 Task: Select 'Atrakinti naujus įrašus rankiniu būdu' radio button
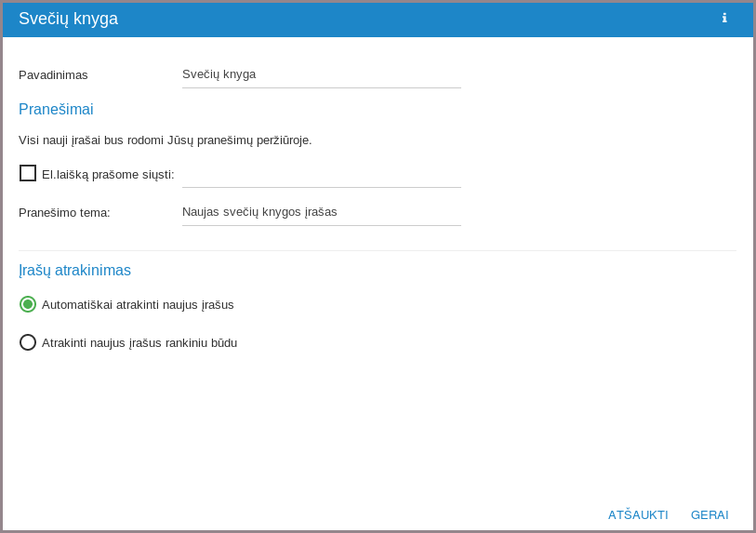pyautogui.click(x=28, y=342)
